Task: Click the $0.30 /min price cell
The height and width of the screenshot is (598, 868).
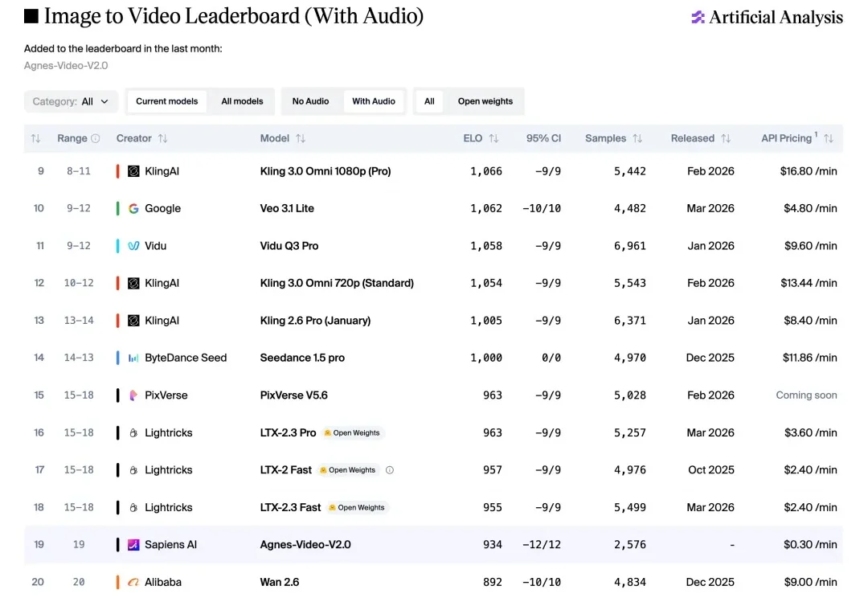Action: click(810, 545)
